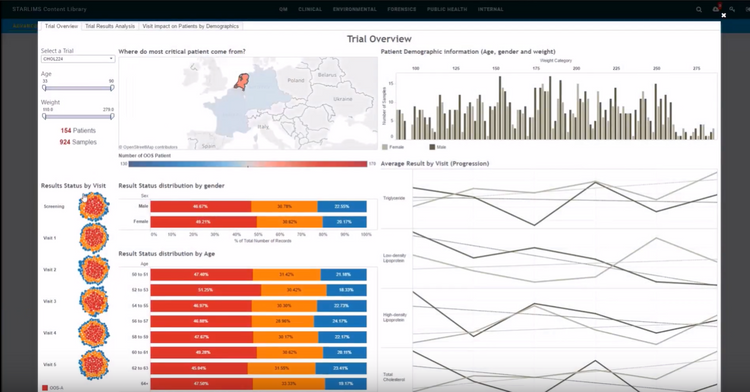The height and width of the screenshot is (392, 750).
Task: Click the Total Cholesterol row label
Action: coord(394,377)
